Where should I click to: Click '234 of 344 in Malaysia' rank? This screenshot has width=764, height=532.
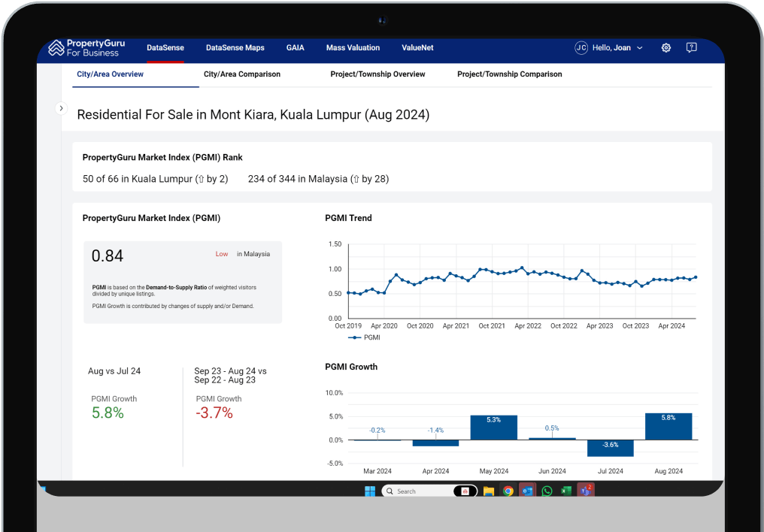tap(318, 179)
